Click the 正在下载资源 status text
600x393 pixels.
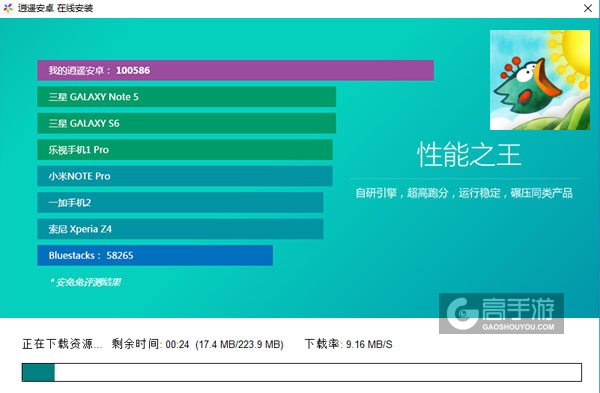pyautogui.click(x=62, y=344)
